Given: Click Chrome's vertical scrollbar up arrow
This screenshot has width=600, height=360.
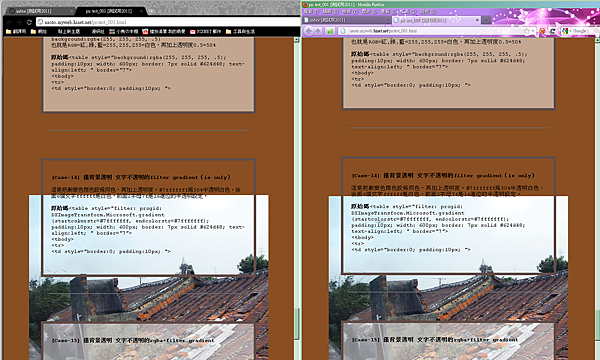Looking at the screenshot, I should pos(297,40).
